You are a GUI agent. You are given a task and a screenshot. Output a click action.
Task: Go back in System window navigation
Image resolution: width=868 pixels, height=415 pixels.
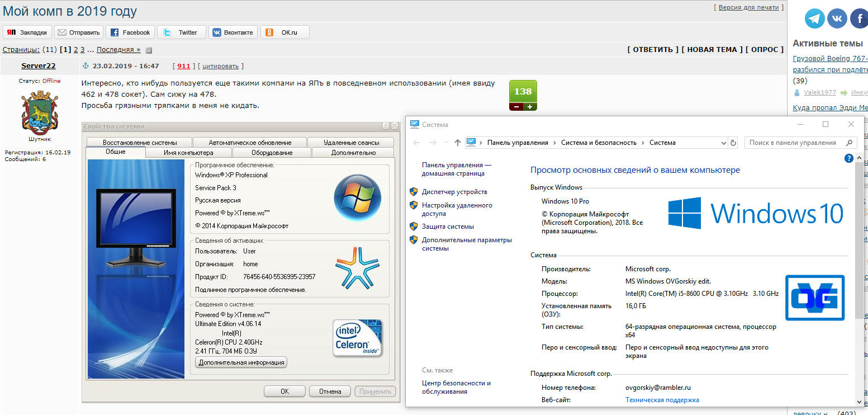[416, 143]
